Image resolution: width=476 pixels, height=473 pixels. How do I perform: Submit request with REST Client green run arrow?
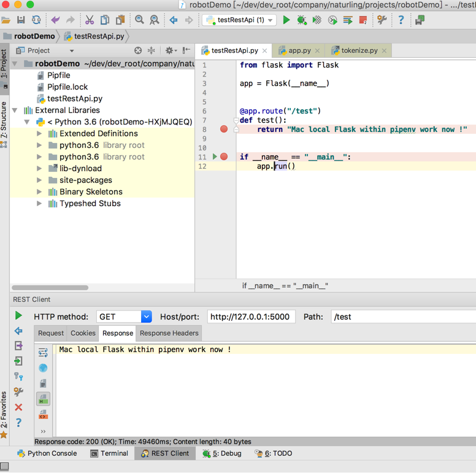click(18, 315)
